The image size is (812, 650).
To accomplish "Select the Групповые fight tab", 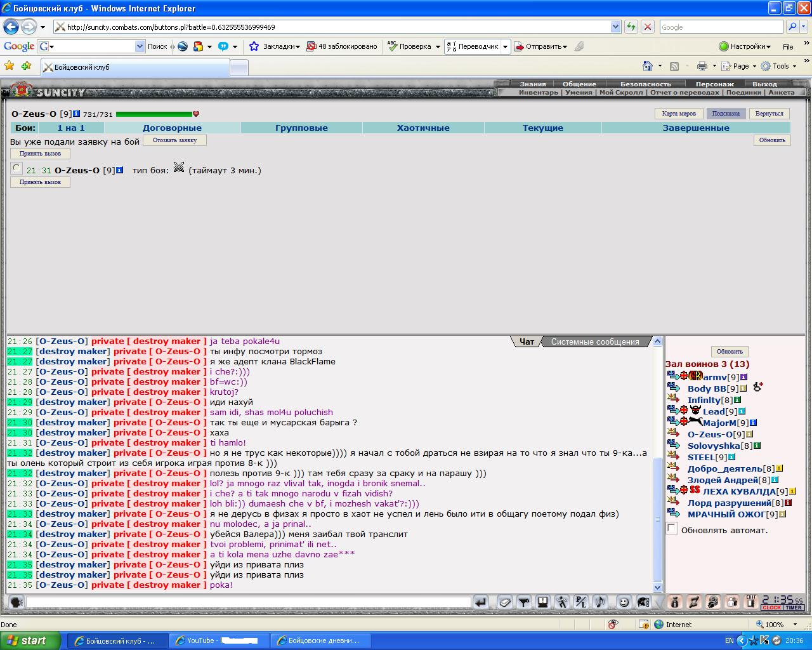I will click(301, 128).
